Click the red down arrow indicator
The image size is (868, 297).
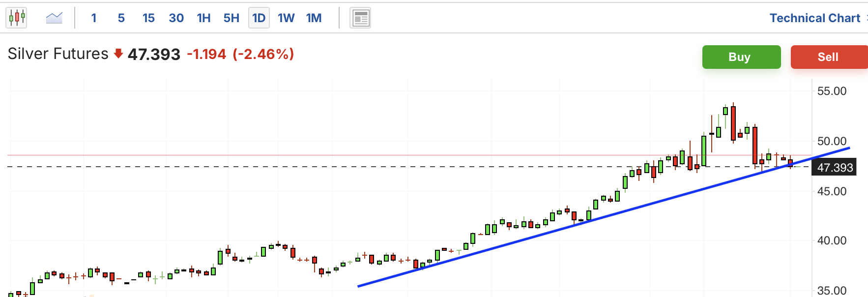point(118,54)
